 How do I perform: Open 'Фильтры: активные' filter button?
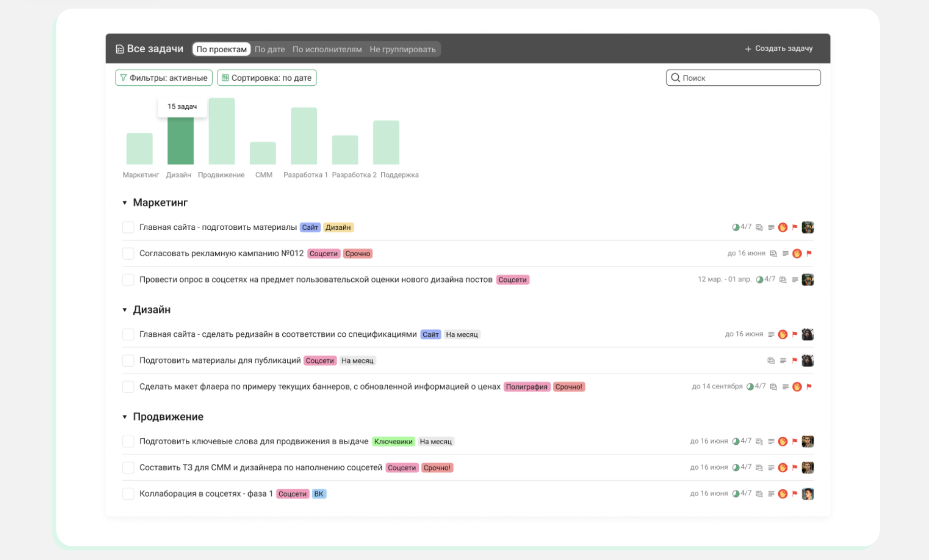pos(163,78)
